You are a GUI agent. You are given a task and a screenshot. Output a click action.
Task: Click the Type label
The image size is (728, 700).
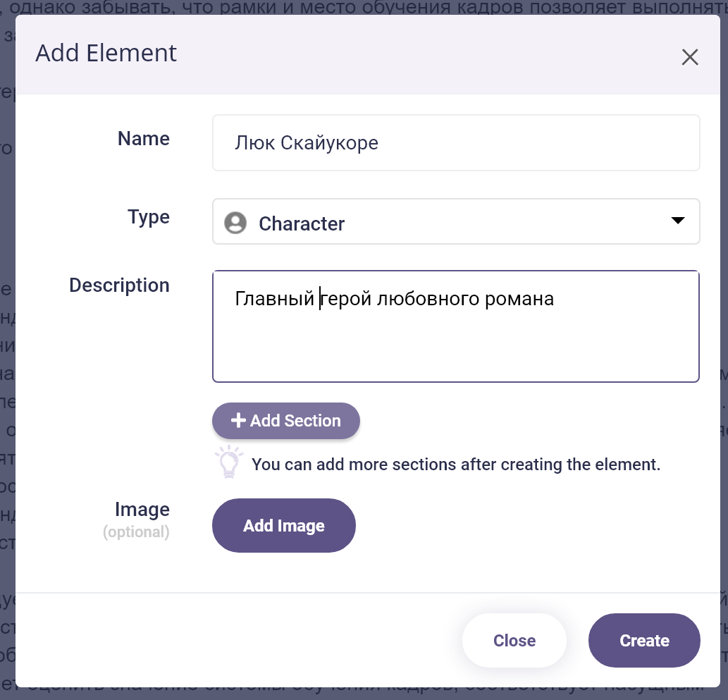[x=149, y=217]
